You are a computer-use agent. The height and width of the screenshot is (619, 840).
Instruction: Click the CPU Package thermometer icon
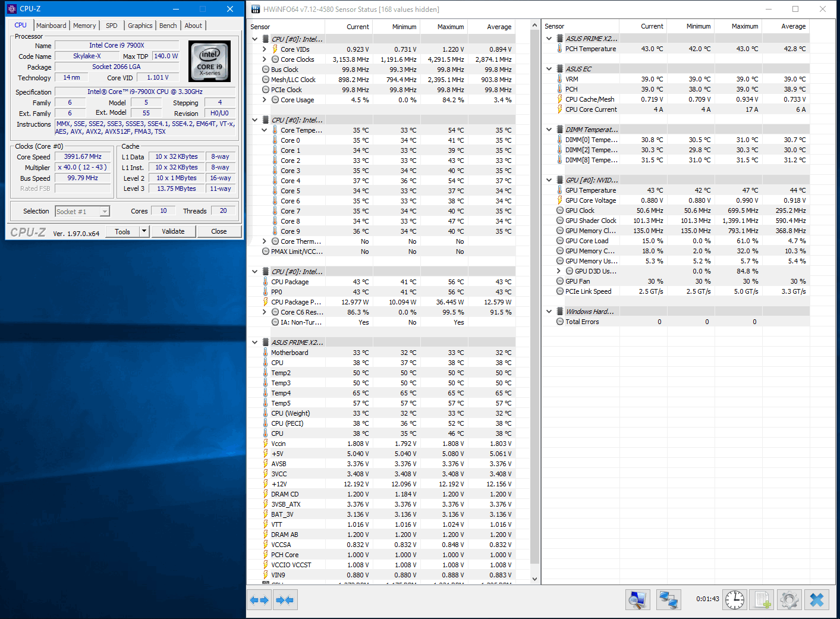coord(266,282)
